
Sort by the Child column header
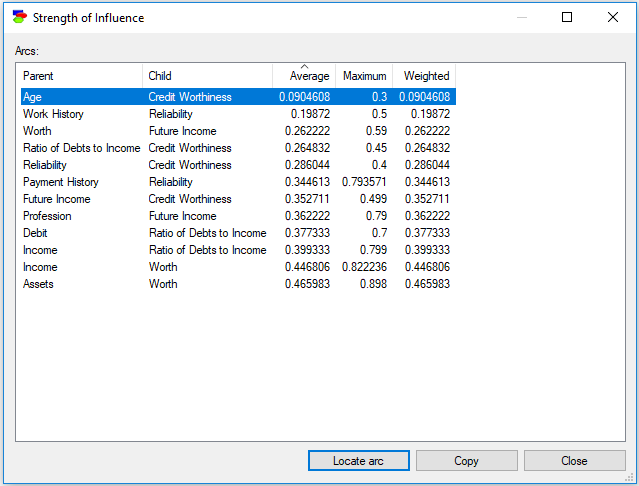[207, 76]
